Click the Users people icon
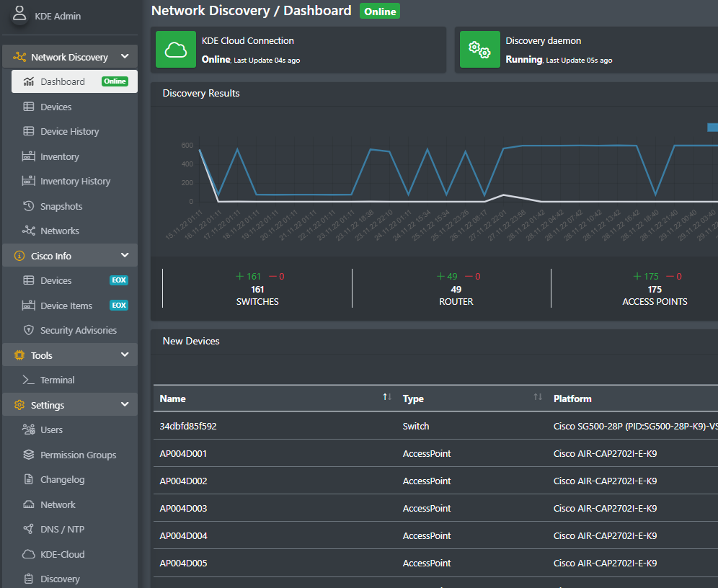The width and height of the screenshot is (718, 588). point(28,429)
